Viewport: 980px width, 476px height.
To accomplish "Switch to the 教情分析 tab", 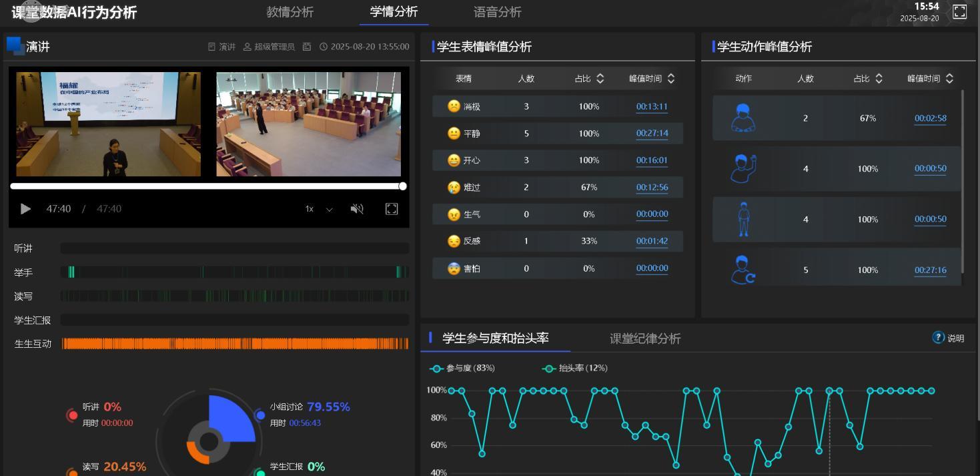I will 290,12.
